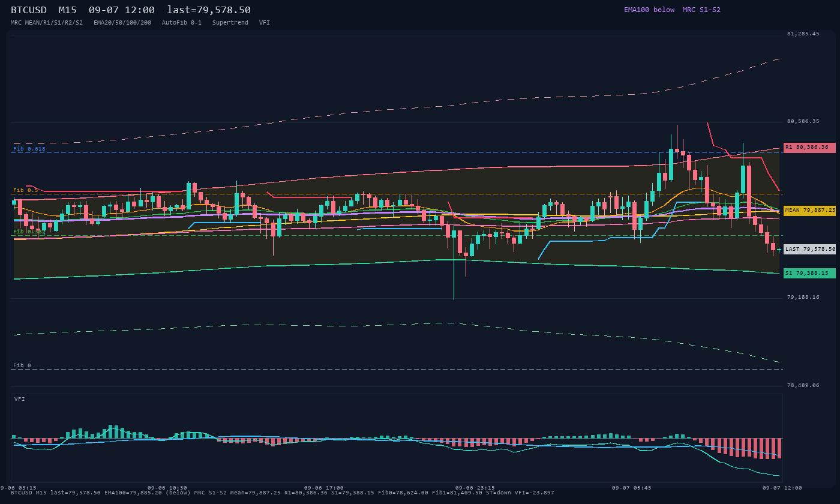Click the 09-06 17:00 time axis label
Viewport: 840px width, 504px height.
point(324,488)
